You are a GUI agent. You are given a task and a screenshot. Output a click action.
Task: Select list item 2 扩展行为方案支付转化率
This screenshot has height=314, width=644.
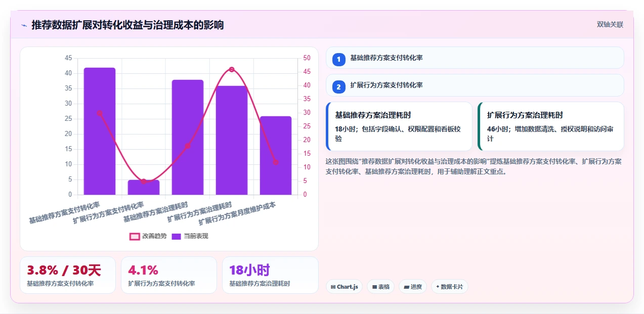pos(475,85)
